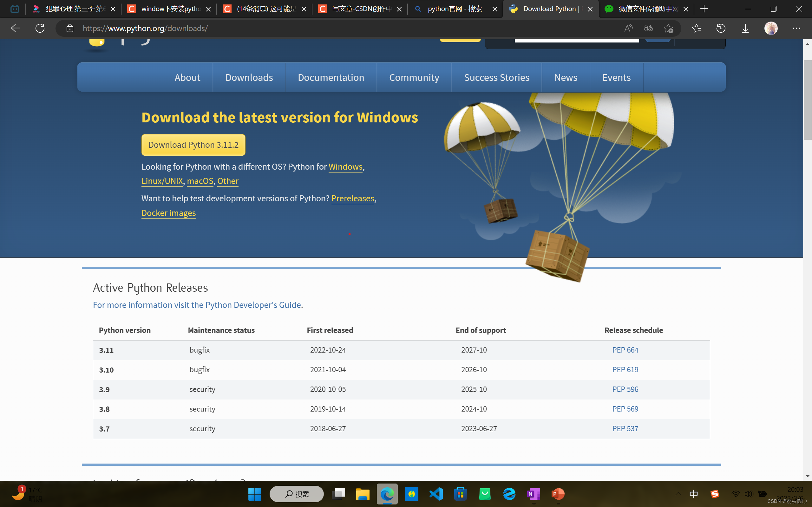Open the read aloud icon in address bar
The image size is (812, 507).
628,28
